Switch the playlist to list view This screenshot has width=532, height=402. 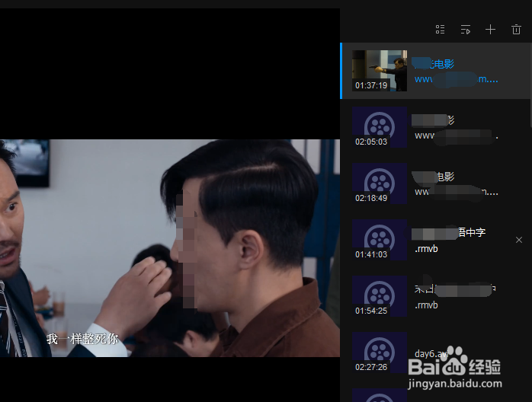pyautogui.click(x=440, y=30)
